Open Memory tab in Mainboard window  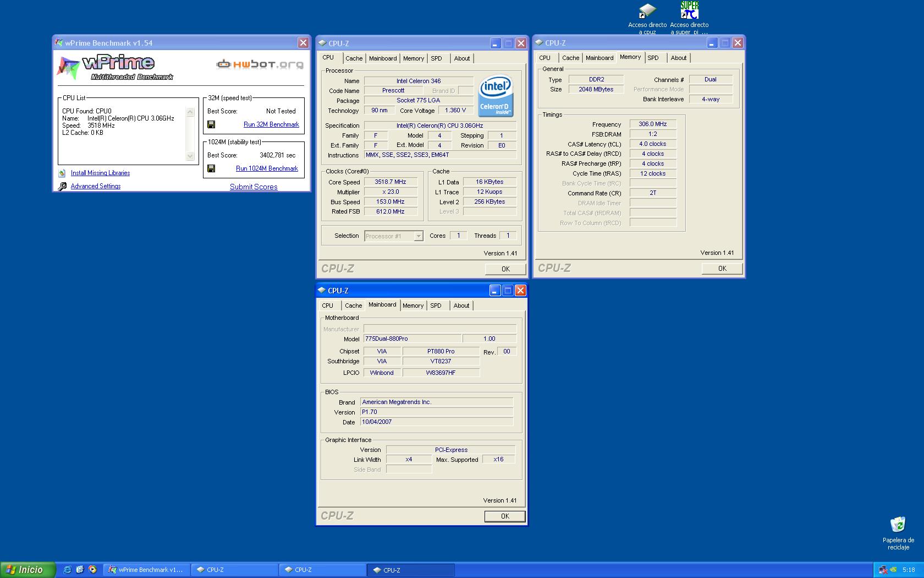click(413, 306)
